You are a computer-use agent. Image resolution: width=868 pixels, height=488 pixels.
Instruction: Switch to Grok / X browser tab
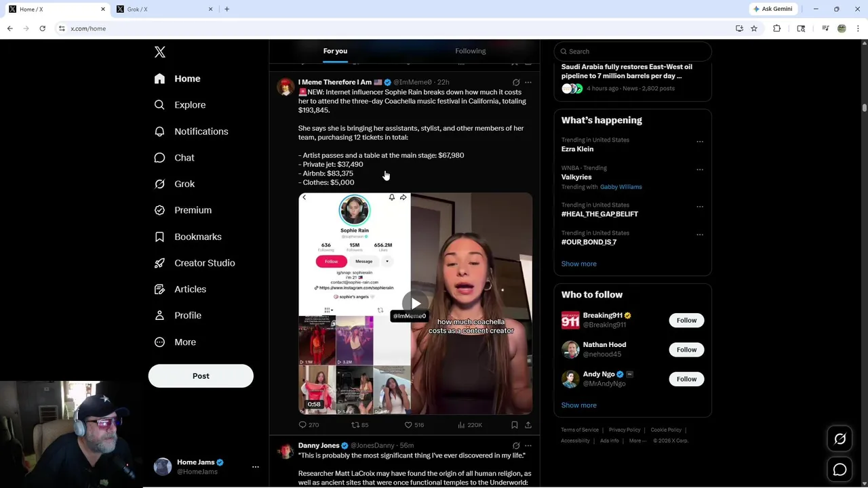click(165, 9)
